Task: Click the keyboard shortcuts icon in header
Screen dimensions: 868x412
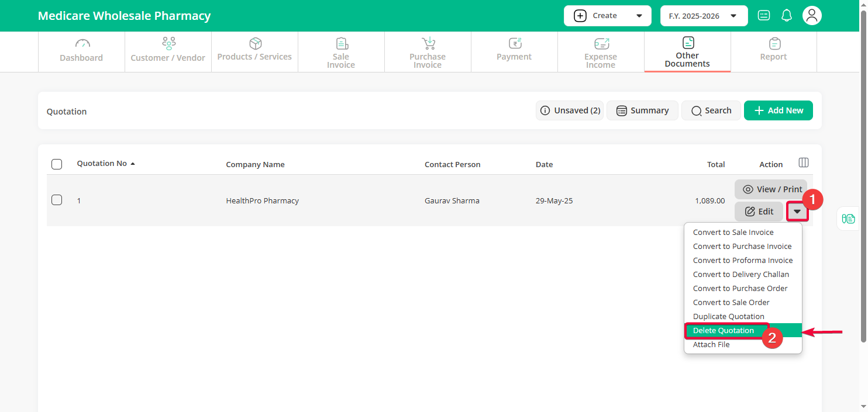Action: click(x=764, y=16)
